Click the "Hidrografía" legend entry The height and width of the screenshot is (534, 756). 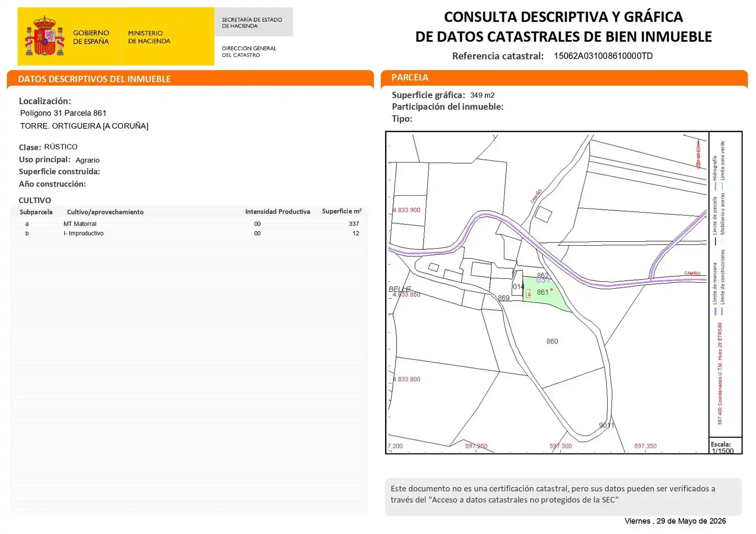[714, 173]
